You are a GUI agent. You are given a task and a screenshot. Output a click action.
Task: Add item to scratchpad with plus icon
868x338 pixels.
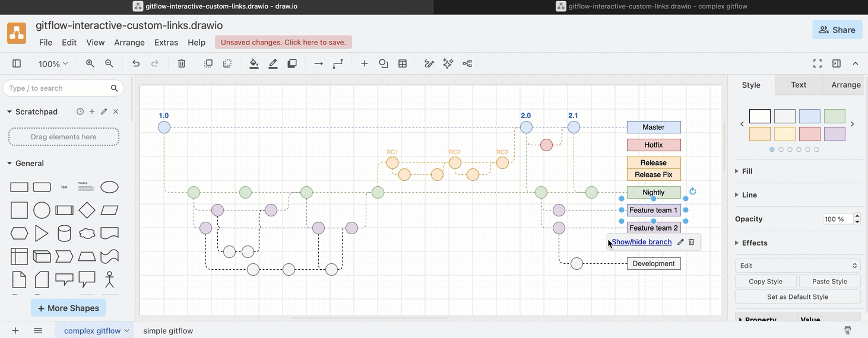pyautogui.click(x=92, y=111)
